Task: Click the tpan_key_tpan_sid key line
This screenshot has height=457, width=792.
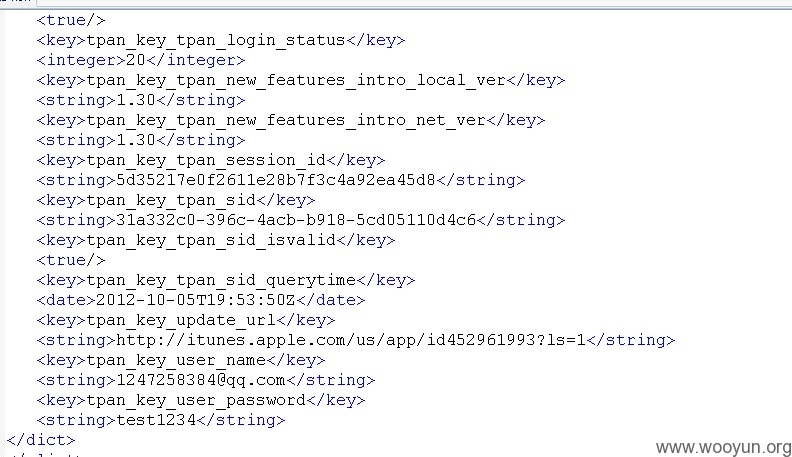Action: (x=176, y=200)
